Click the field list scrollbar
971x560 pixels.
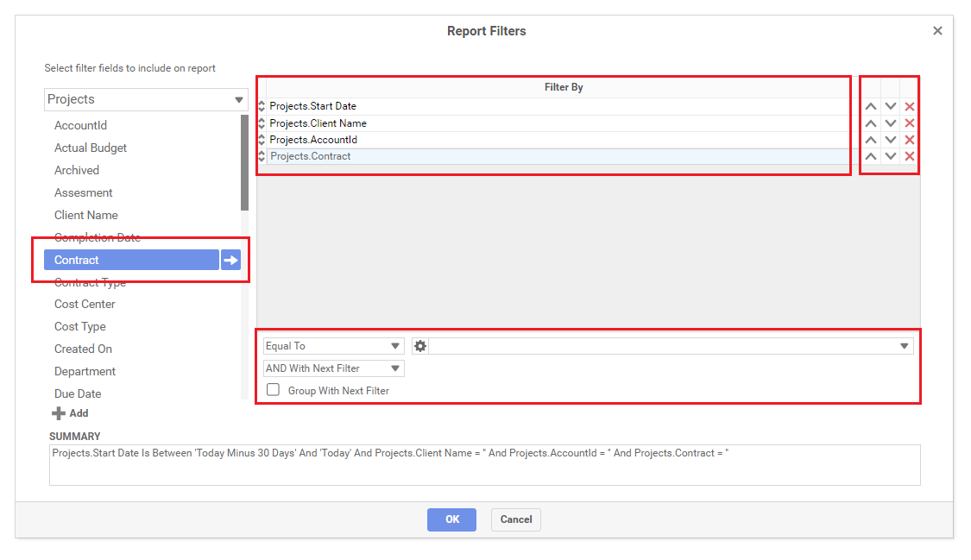[x=244, y=162]
